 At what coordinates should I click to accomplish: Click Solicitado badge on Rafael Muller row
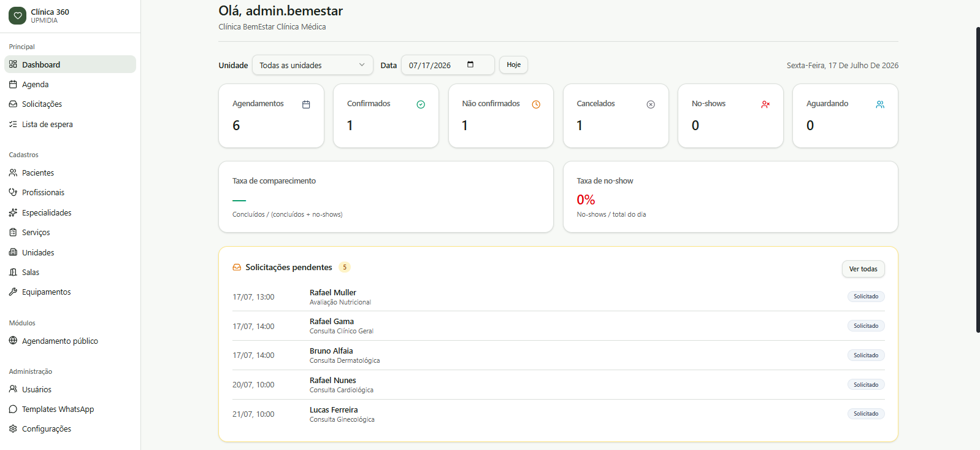tap(866, 297)
